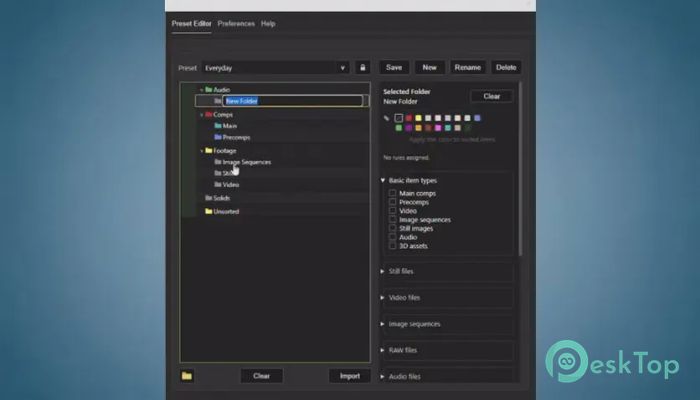Check the Audio item type checkbox
The image size is (700, 400).
392,237
